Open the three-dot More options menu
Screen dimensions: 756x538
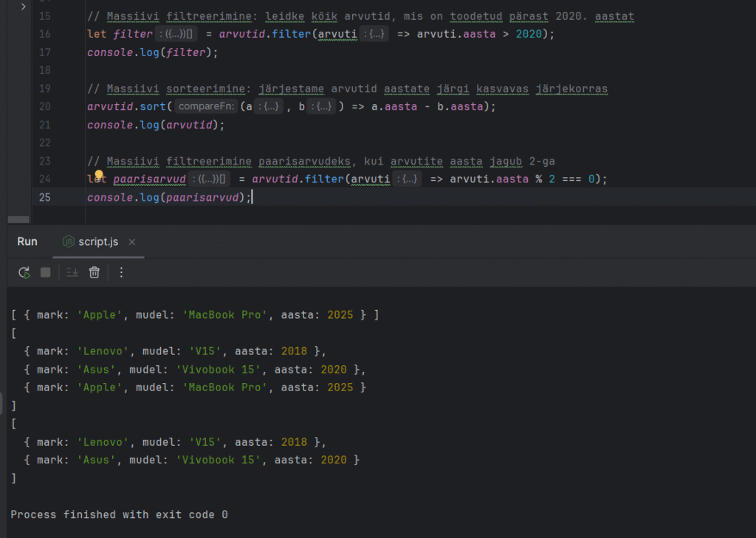[122, 272]
